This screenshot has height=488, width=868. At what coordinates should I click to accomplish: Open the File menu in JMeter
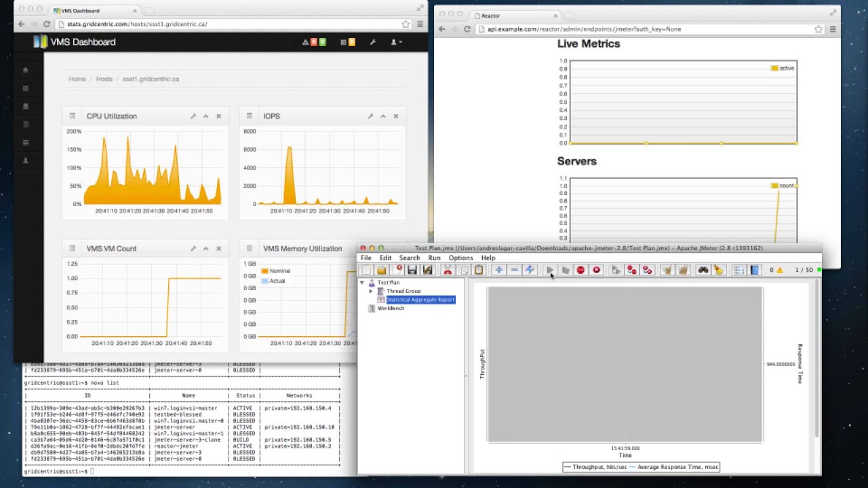(366, 258)
